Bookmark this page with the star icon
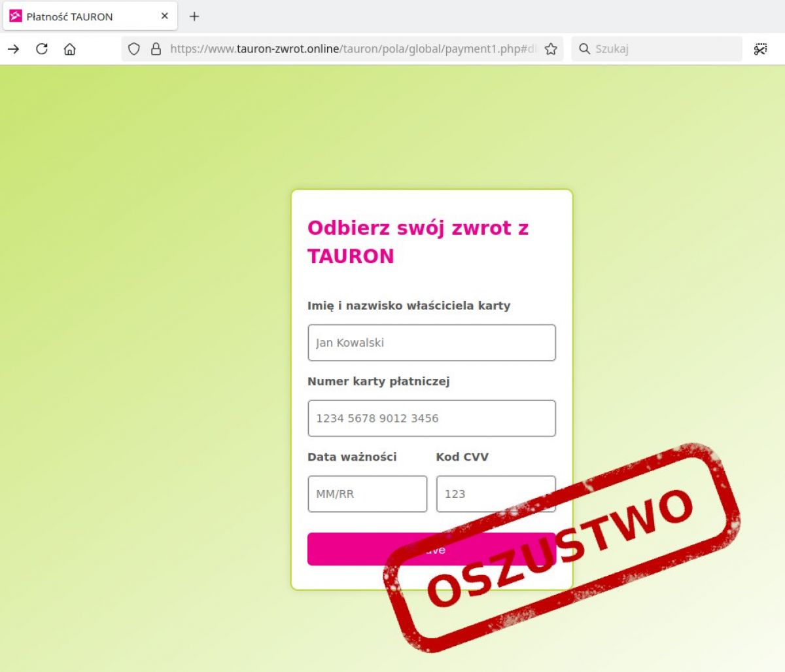This screenshot has width=785, height=672. pos(551,49)
